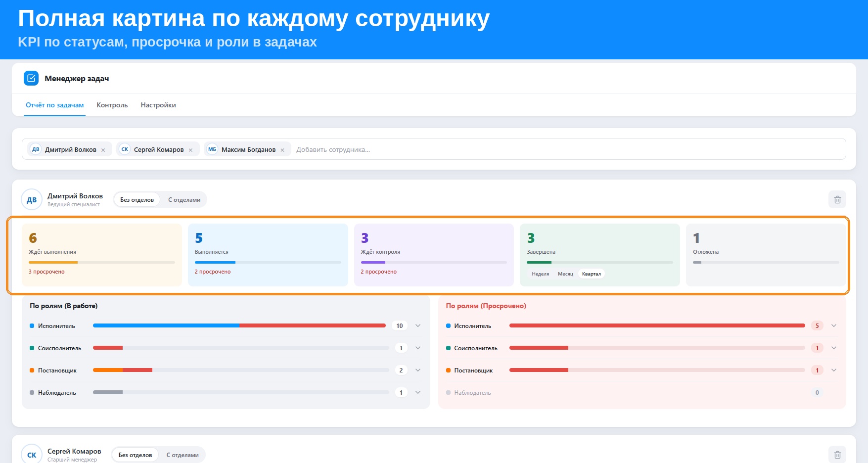The width and height of the screenshot is (868, 463).
Task: Click 2 просрочено under Выполняется
Action: click(213, 272)
